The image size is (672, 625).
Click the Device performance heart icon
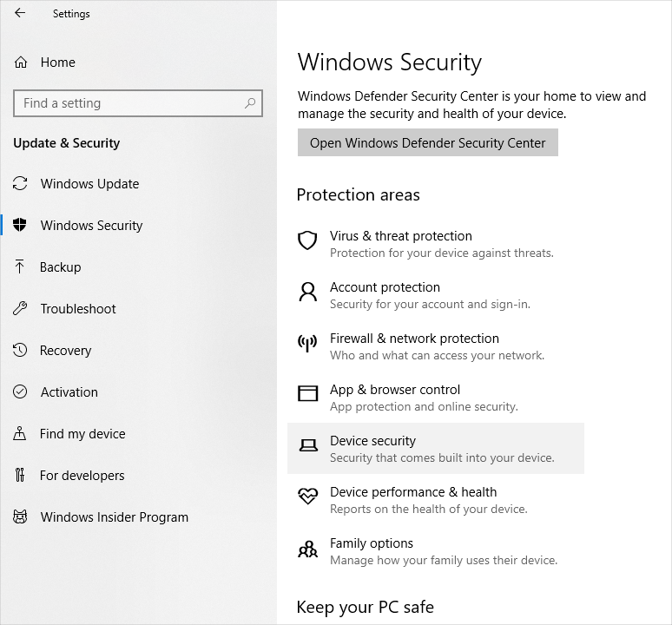point(307,497)
